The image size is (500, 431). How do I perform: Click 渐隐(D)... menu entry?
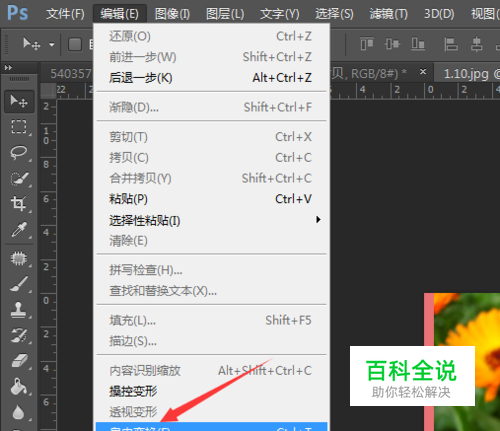click(211, 107)
